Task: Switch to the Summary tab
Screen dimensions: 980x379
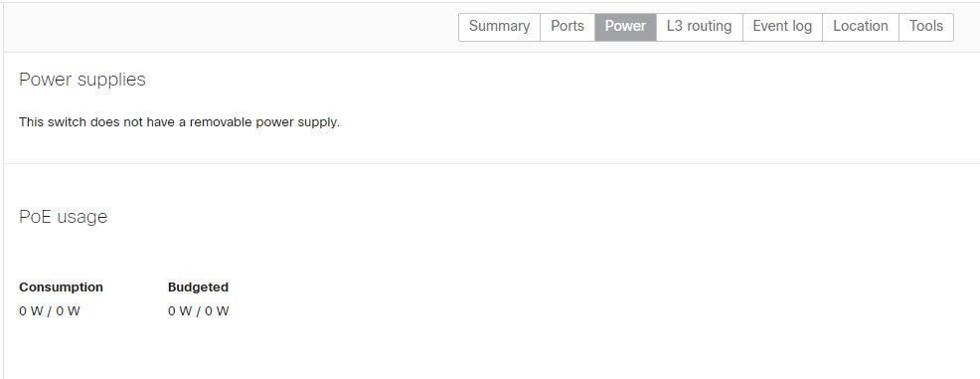Action: coord(499,27)
